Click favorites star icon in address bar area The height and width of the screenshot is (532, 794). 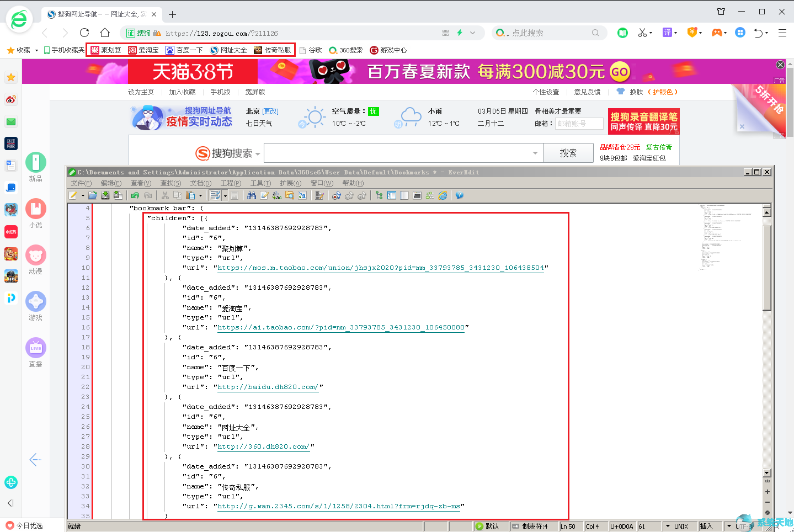[10, 50]
